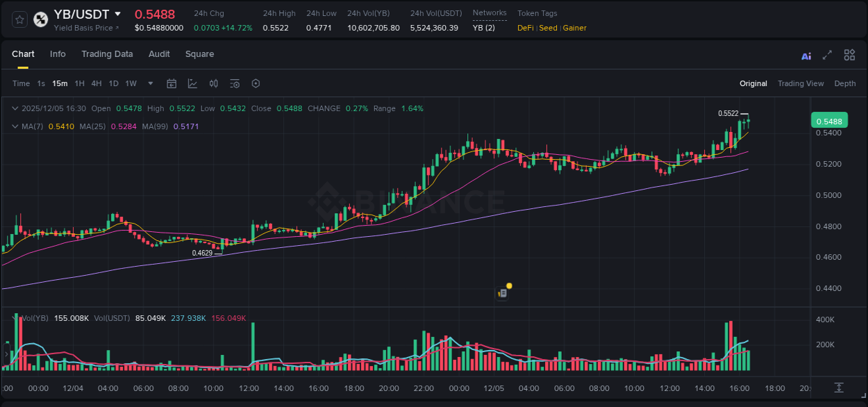Open the Audit tab

click(x=159, y=54)
